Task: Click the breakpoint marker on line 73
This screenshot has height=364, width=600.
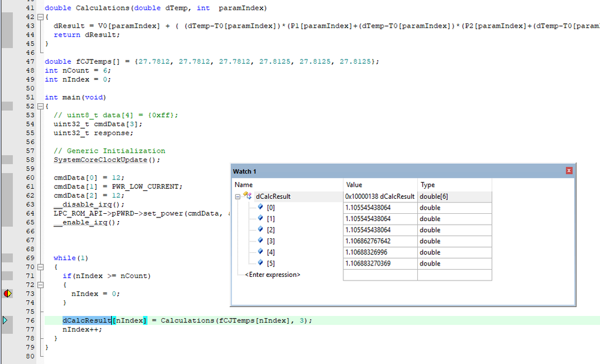Action: 8,294
